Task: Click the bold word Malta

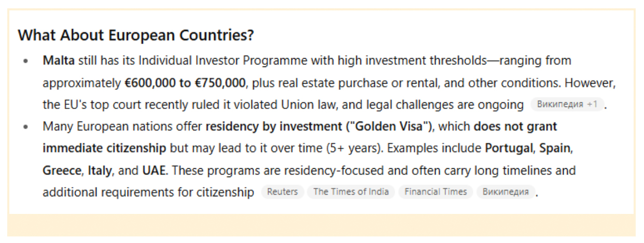Action: point(59,61)
